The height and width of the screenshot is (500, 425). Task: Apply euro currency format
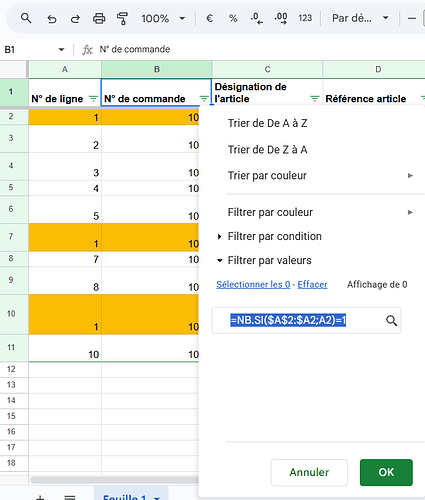(209, 18)
